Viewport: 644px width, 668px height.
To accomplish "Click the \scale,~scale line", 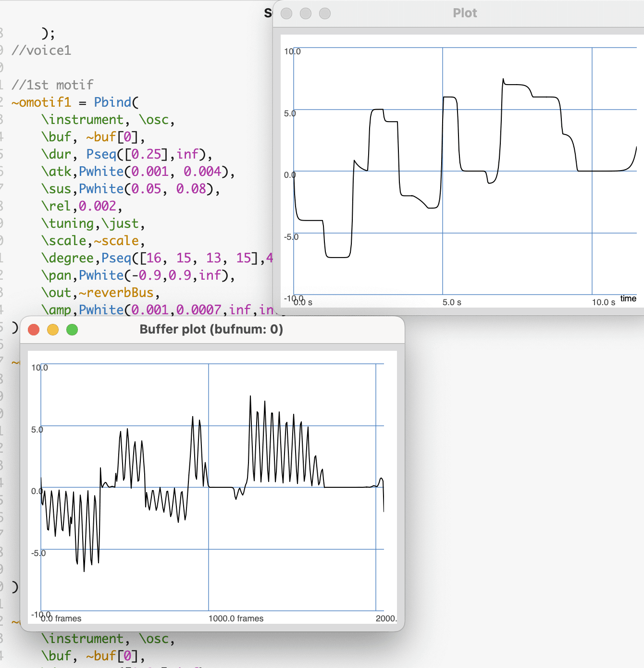I will [x=93, y=241].
